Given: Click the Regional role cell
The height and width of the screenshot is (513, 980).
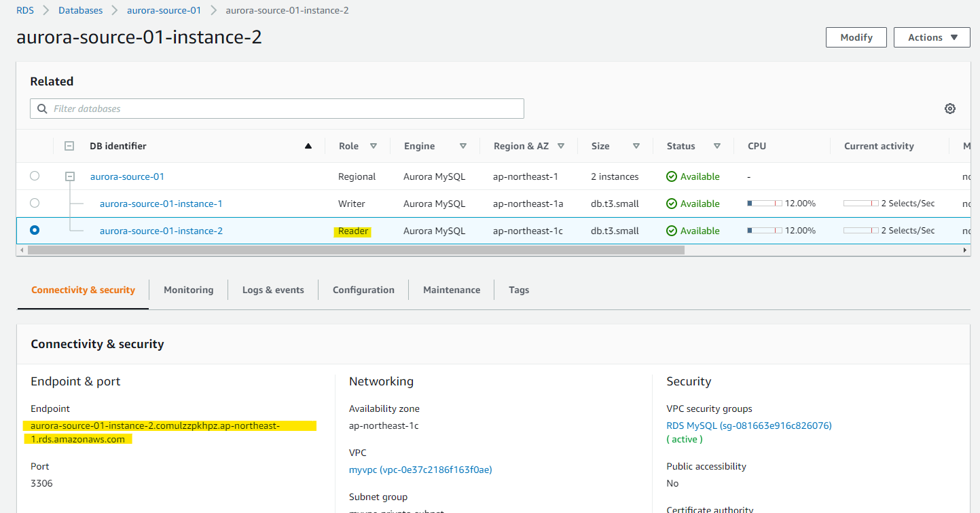Looking at the screenshot, I should point(357,176).
